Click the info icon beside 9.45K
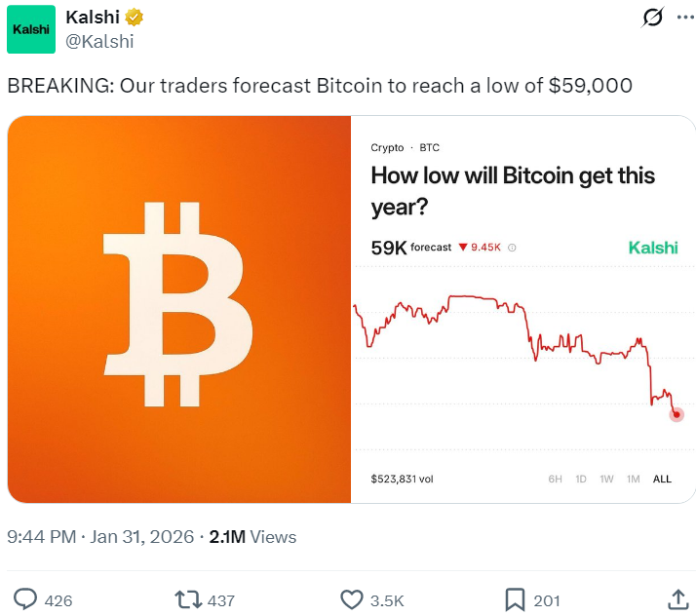Screen dimensions: 696x616 pos(512,248)
